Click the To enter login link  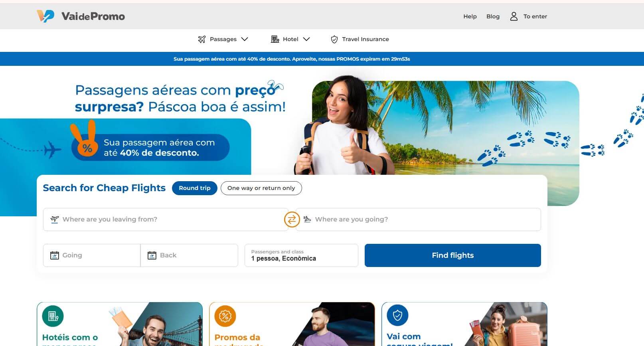pos(535,16)
